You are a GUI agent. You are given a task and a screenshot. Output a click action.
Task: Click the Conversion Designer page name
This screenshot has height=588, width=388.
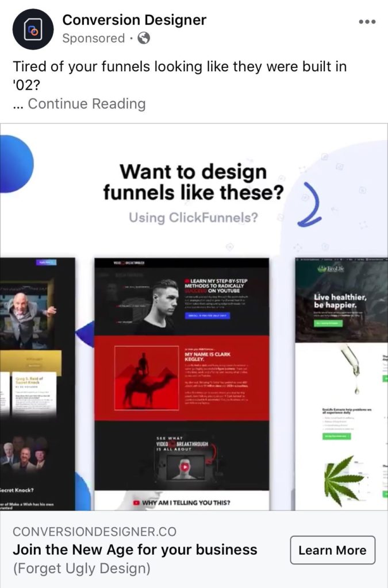135,20
